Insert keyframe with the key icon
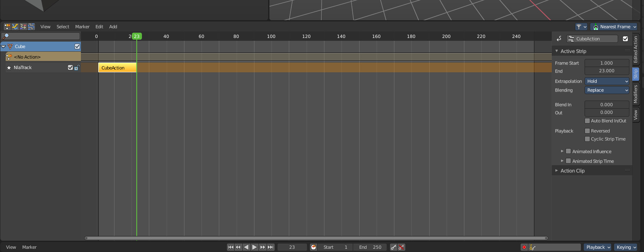The image size is (644, 252). [x=394, y=247]
